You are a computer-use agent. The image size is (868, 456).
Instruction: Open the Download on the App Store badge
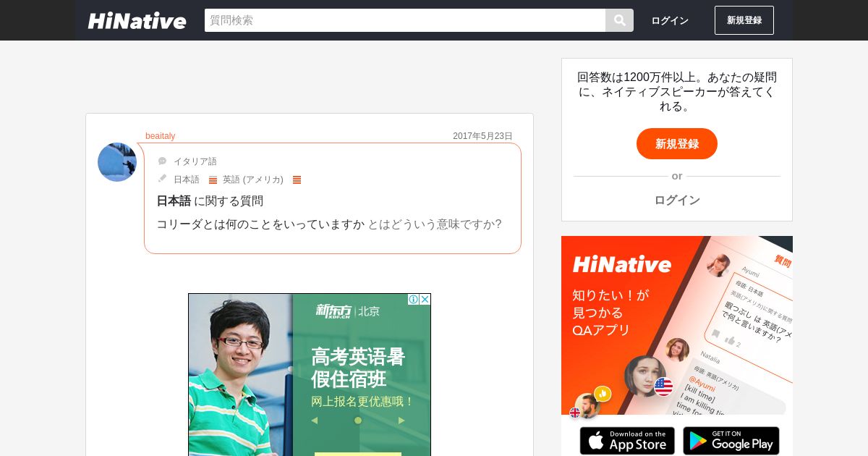pos(627,441)
